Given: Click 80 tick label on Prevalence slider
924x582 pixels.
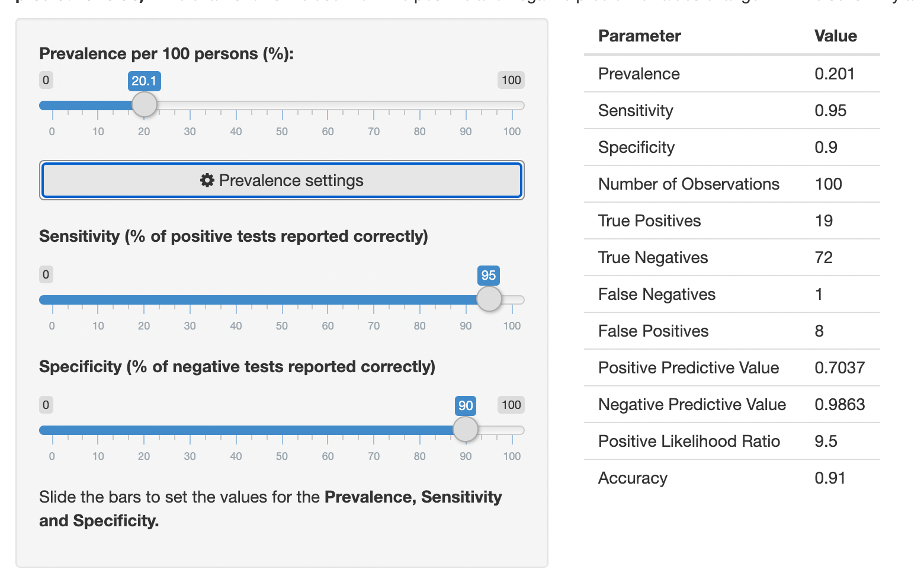Looking at the screenshot, I should point(420,132).
